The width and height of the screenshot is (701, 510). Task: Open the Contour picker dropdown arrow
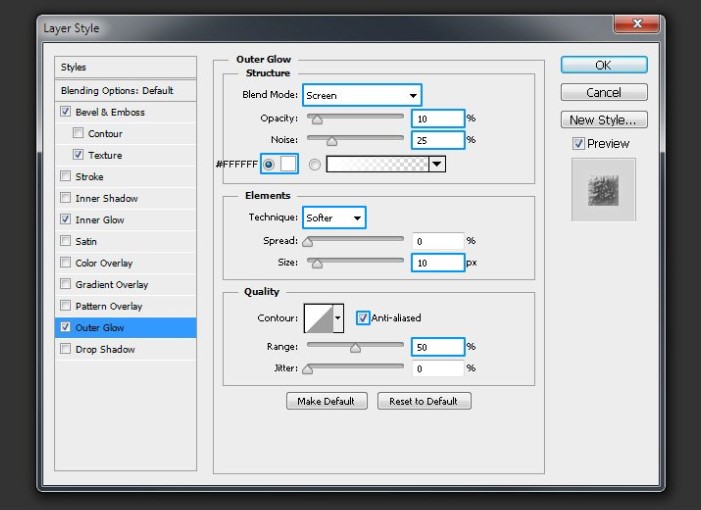pos(338,319)
